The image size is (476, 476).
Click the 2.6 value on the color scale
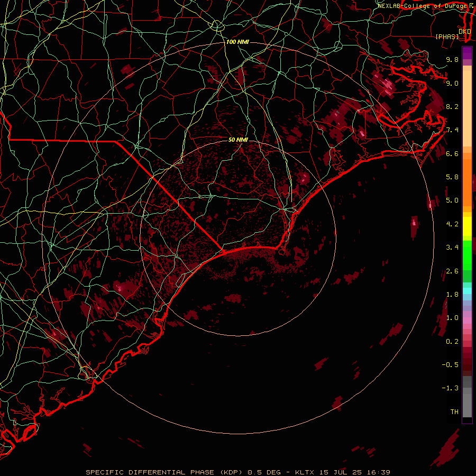452,271
